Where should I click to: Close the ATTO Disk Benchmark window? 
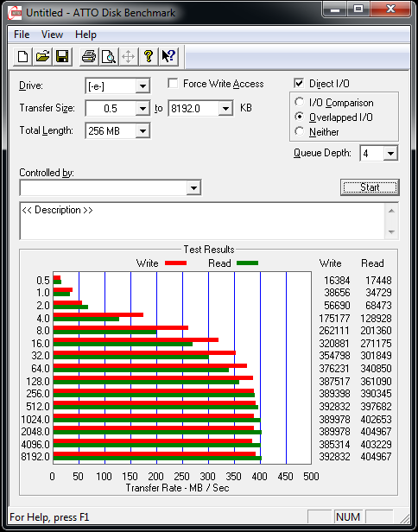point(389,9)
